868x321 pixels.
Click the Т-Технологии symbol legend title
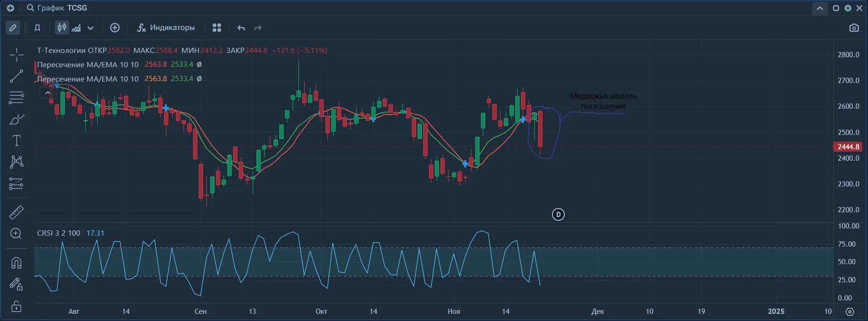61,50
